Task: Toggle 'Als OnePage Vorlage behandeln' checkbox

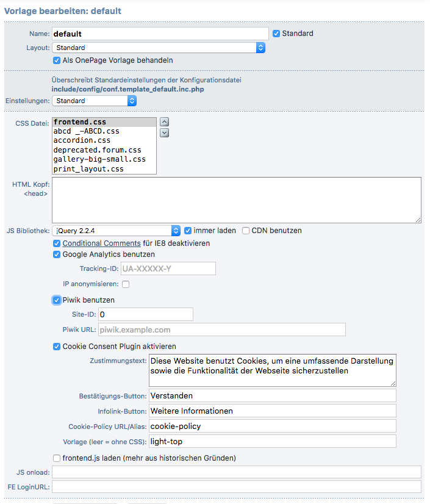Action: click(57, 60)
